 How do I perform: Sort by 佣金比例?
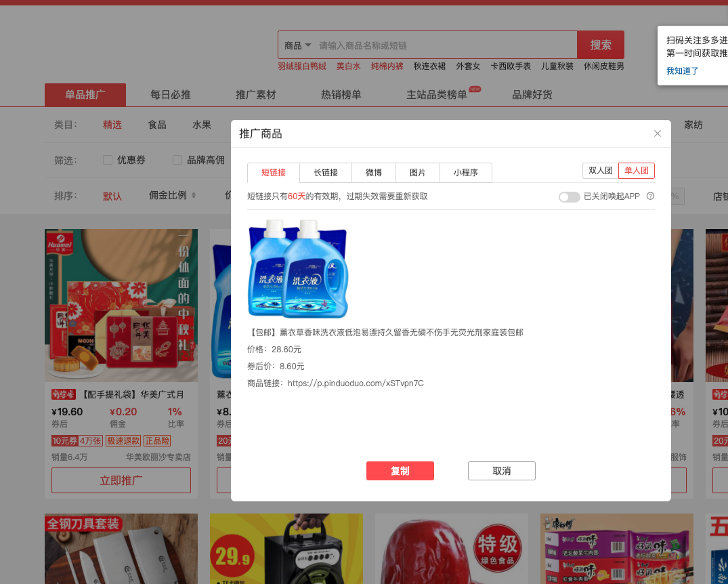click(x=172, y=196)
